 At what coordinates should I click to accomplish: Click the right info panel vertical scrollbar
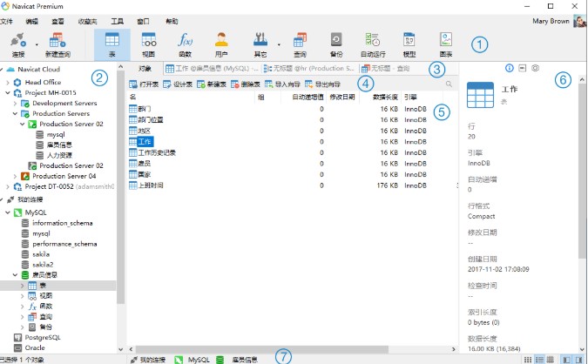(x=581, y=174)
